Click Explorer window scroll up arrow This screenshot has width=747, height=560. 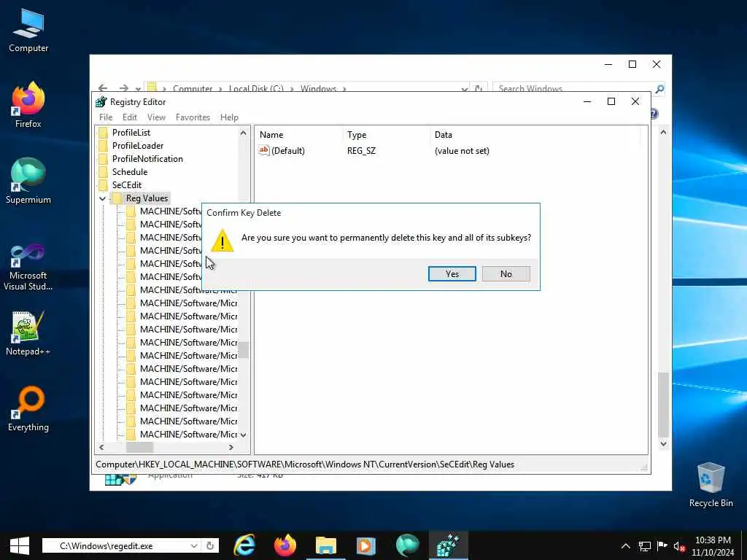663,133
